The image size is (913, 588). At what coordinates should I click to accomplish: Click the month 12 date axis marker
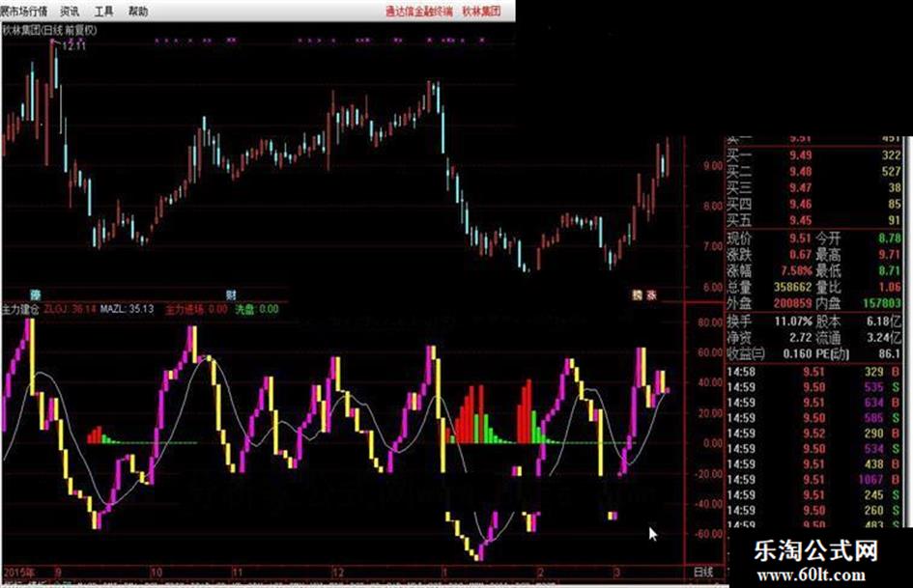coord(338,573)
